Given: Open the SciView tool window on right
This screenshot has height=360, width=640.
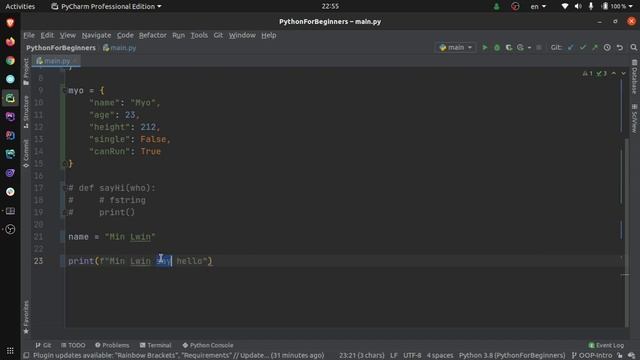Looking at the screenshot, I should pyautogui.click(x=634, y=118).
